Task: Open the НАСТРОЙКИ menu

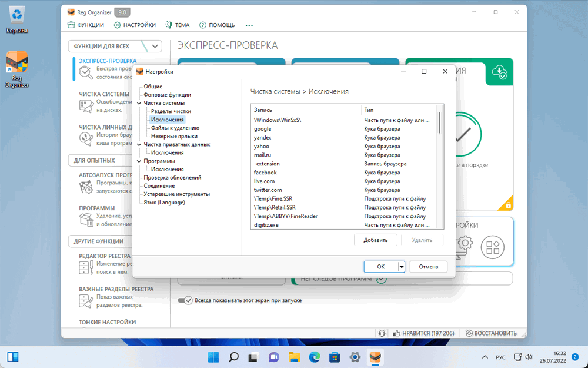Action: (135, 25)
